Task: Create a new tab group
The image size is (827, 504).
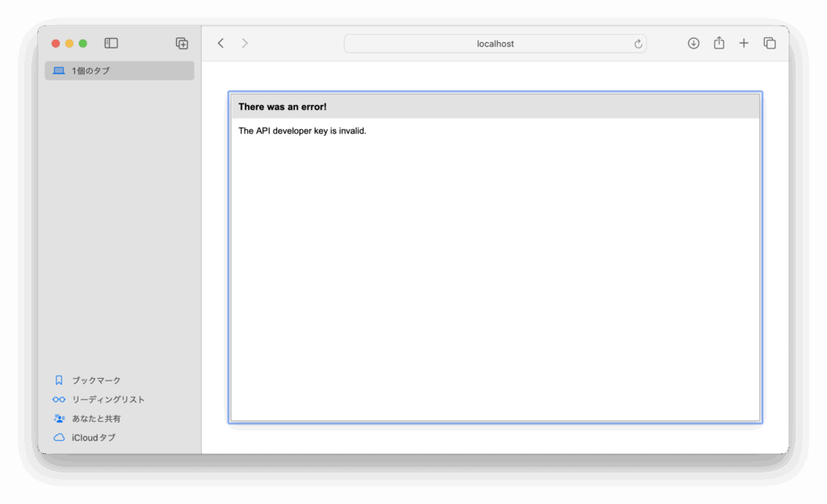Action: point(182,44)
